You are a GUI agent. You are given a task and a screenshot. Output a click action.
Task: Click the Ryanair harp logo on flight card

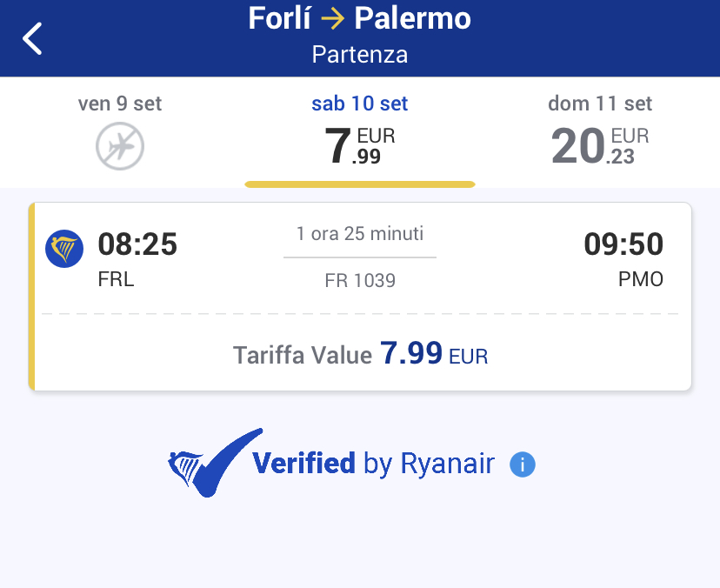coord(64,249)
